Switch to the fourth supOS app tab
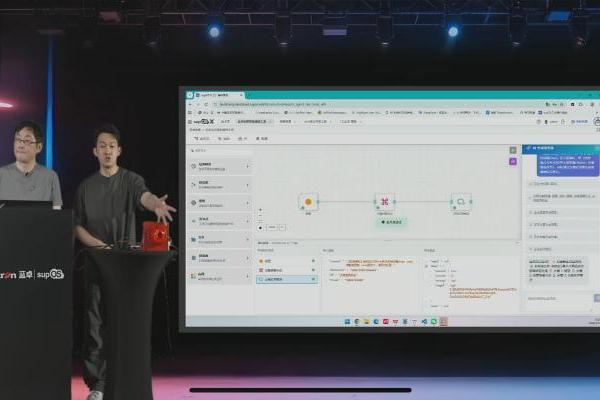 pyautogui.click(x=316, y=121)
